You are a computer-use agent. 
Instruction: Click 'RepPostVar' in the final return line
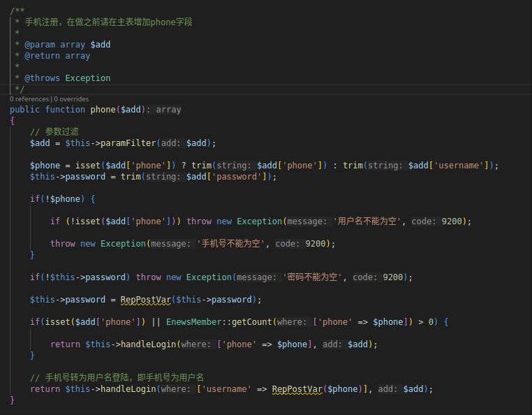click(x=297, y=389)
